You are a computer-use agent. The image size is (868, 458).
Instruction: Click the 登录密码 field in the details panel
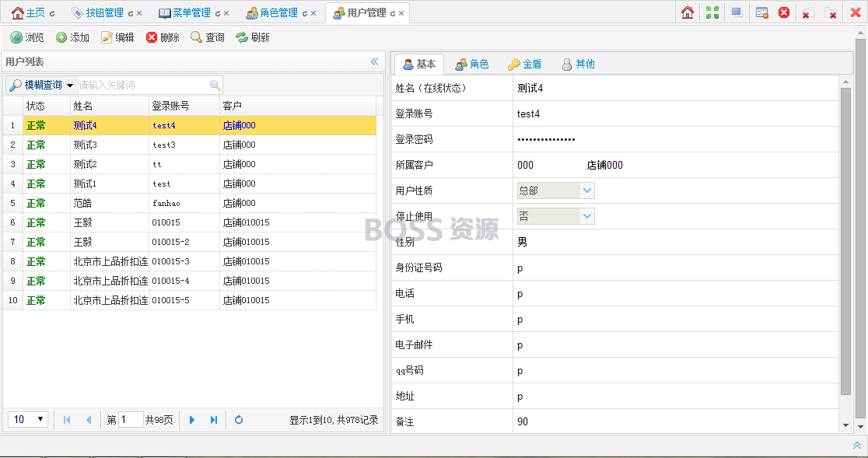tap(675, 139)
